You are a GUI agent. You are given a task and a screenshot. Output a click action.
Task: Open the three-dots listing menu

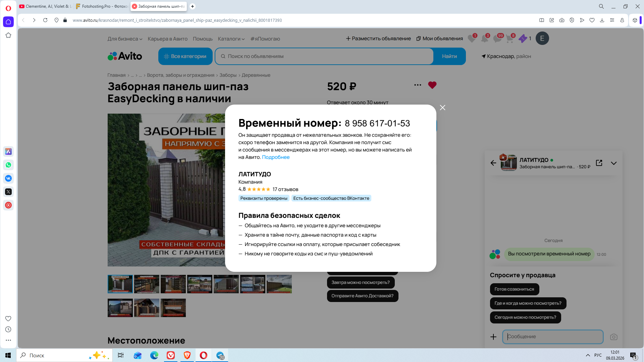click(418, 85)
